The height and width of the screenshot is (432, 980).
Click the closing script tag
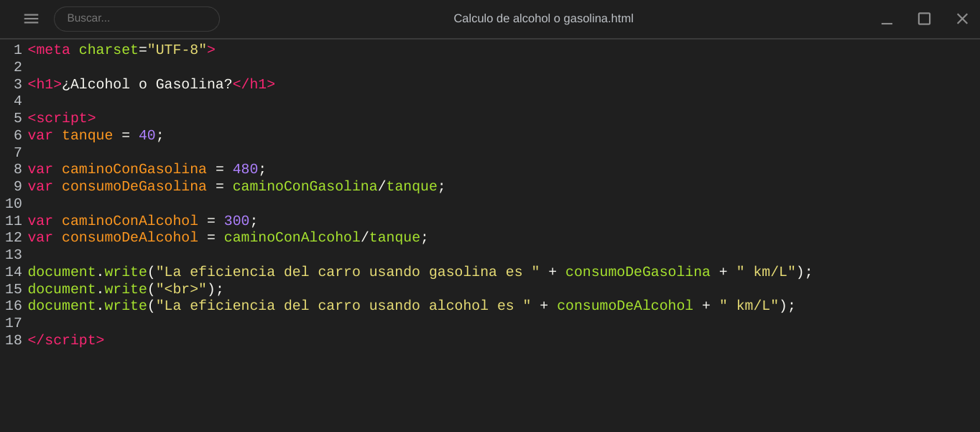click(x=66, y=341)
